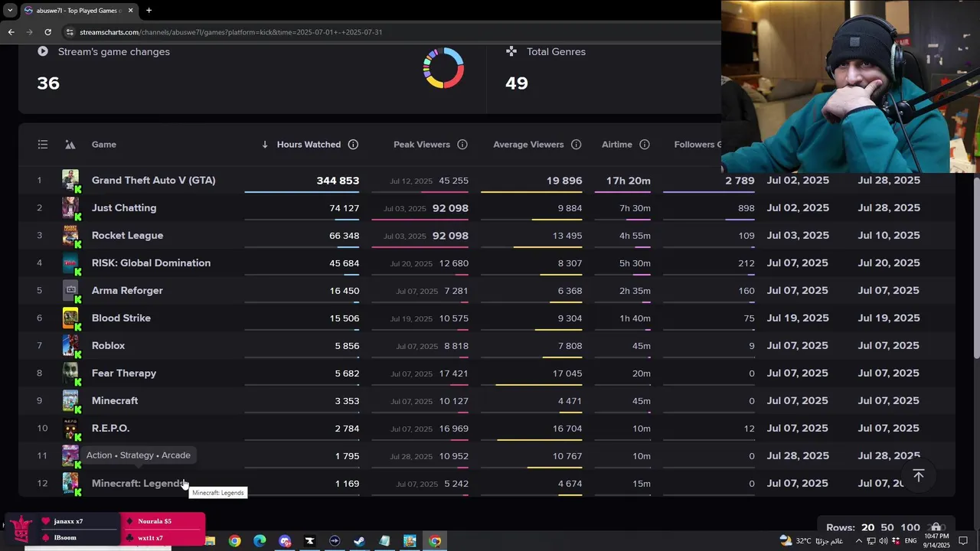Open the Rocket League link
Viewport: 980px width, 551px height.
pyautogui.click(x=127, y=236)
